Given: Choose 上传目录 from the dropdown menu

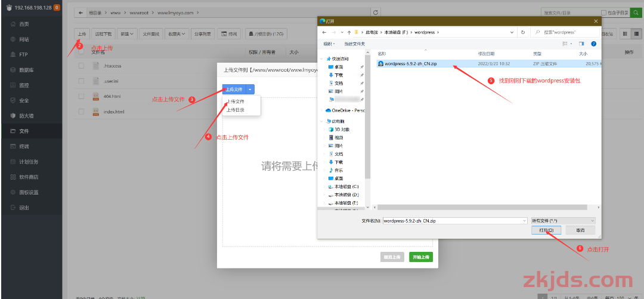Looking at the screenshot, I should (236, 109).
